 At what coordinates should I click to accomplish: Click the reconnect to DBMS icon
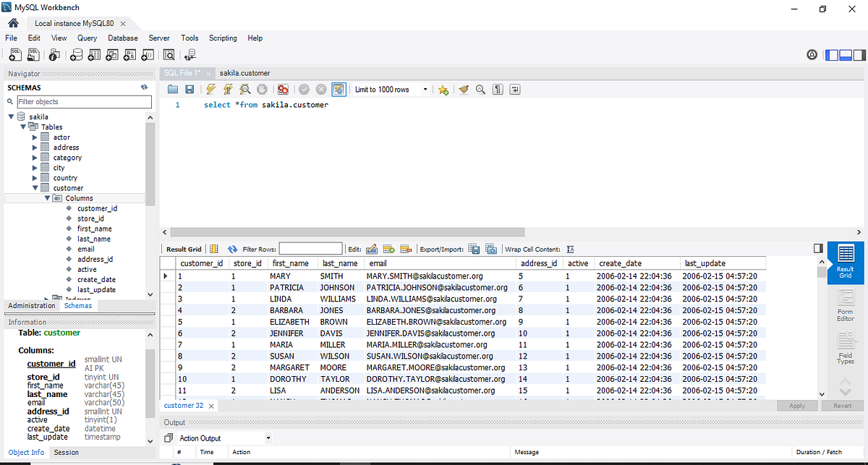[190, 54]
